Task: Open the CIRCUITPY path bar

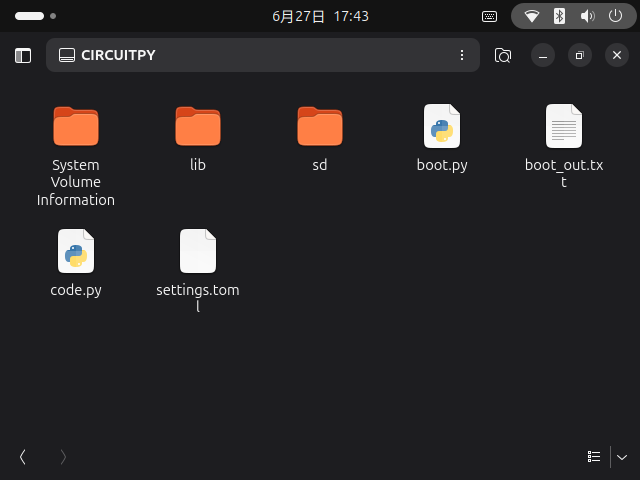Action: 262,55
